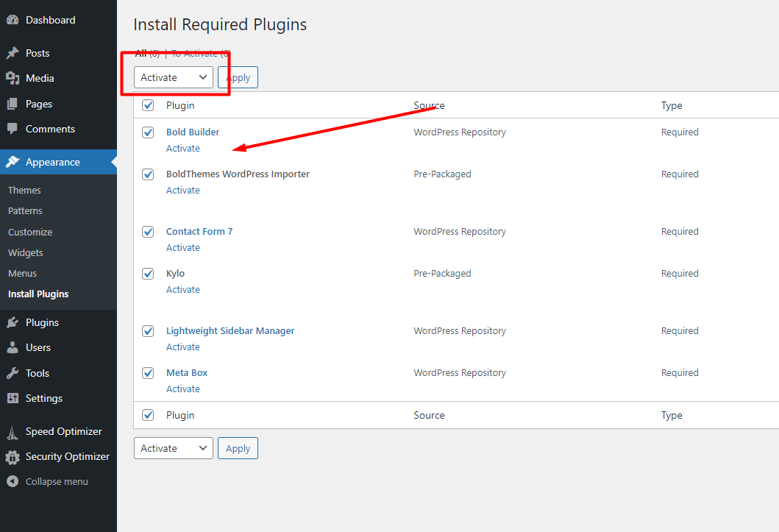Open the Users menu
Viewport: 779px width, 532px height.
(x=38, y=347)
